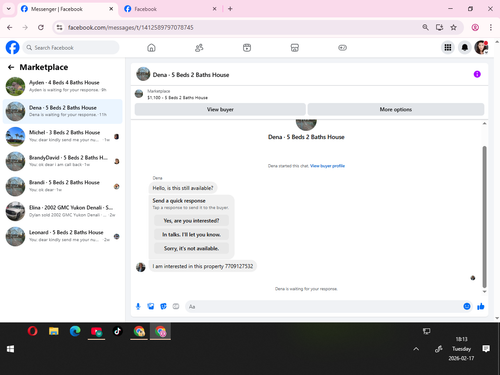Reload the page
This screenshot has width=500, height=375.
pos(41,28)
